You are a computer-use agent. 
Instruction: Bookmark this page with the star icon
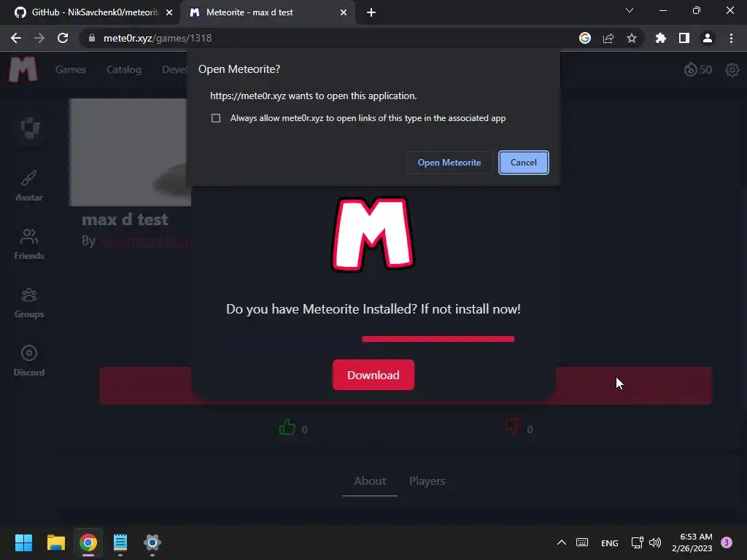pos(631,38)
